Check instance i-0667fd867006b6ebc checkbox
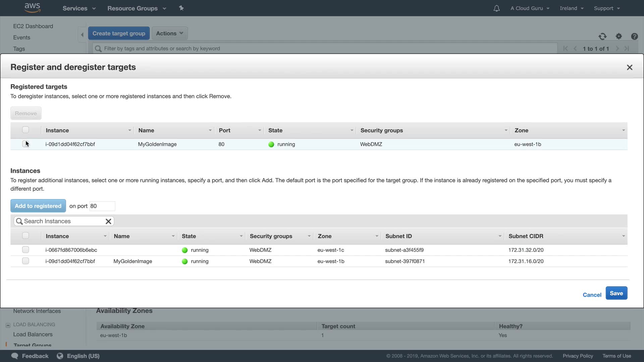The image size is (644, 362). pyautogui.click(x=25, y=250)
